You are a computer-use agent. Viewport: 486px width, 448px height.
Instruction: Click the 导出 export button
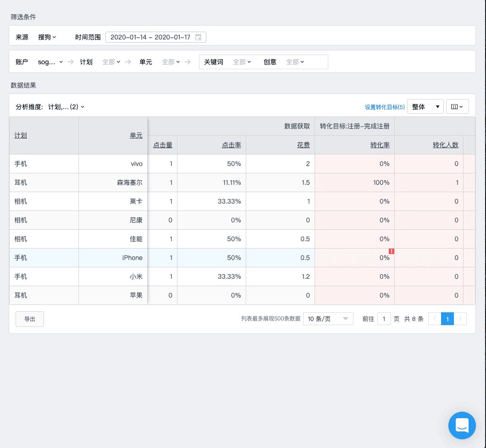coord(30,319)
